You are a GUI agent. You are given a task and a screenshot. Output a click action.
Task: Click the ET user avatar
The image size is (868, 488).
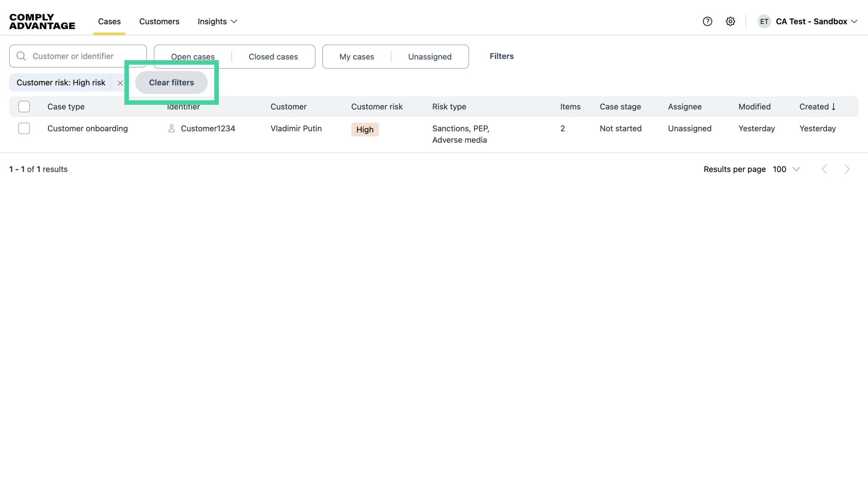pyautogui.click(x=764, y=21)
